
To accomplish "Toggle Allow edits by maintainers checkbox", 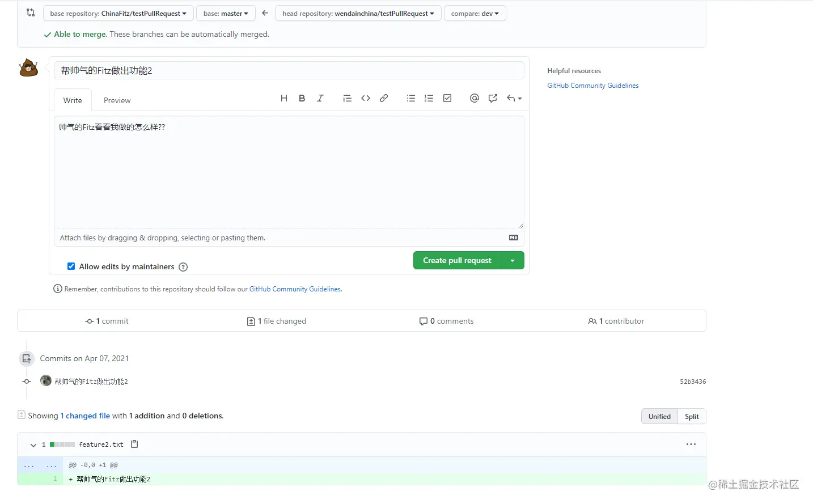I will [71, 266].
